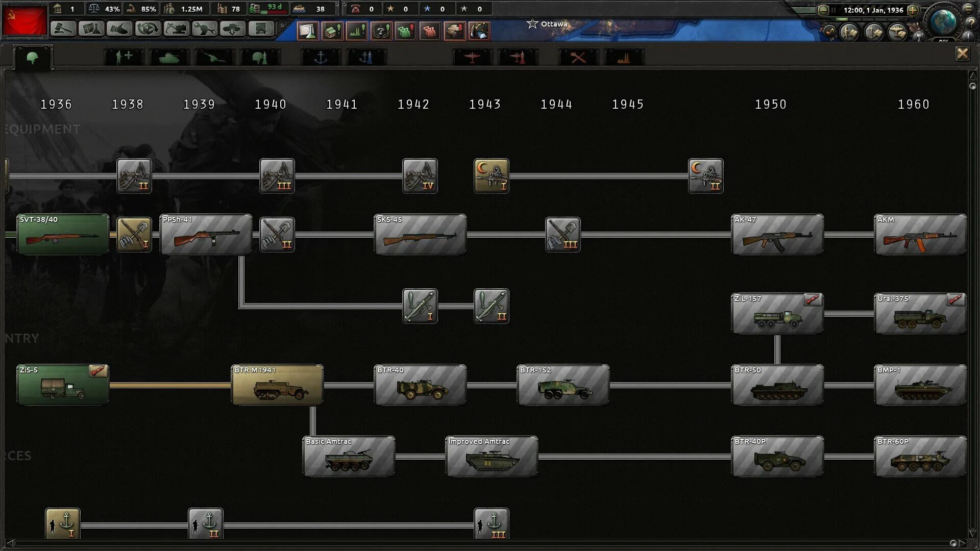The height and width of the screenshot is (551, 980).
Task: Open the Armor research tab
Action: 169,57
